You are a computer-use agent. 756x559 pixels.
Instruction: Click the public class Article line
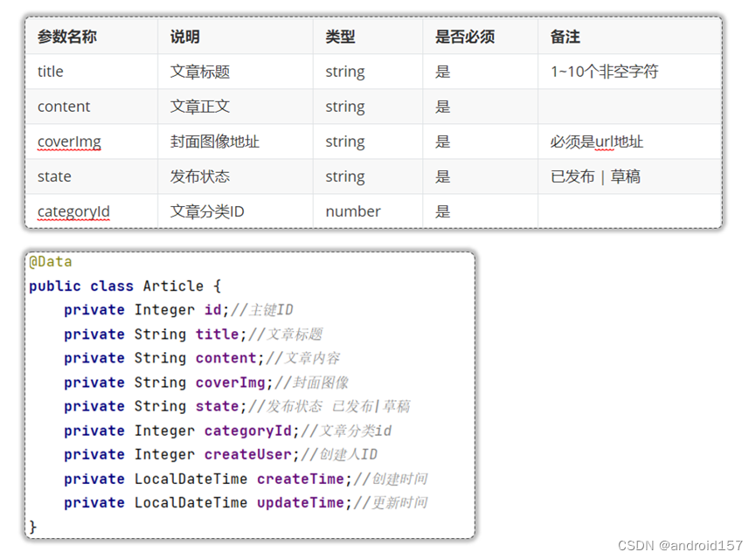[125, 286]
